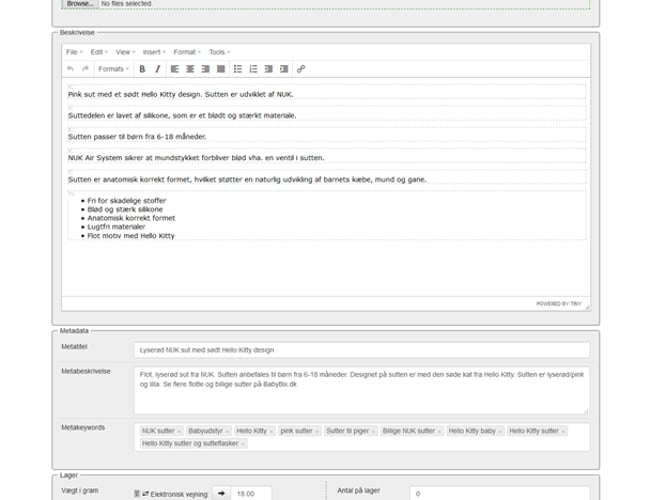This screenshot has height=500, width=650.
Task: Insert a numbered list
Action: coord(253,69)
